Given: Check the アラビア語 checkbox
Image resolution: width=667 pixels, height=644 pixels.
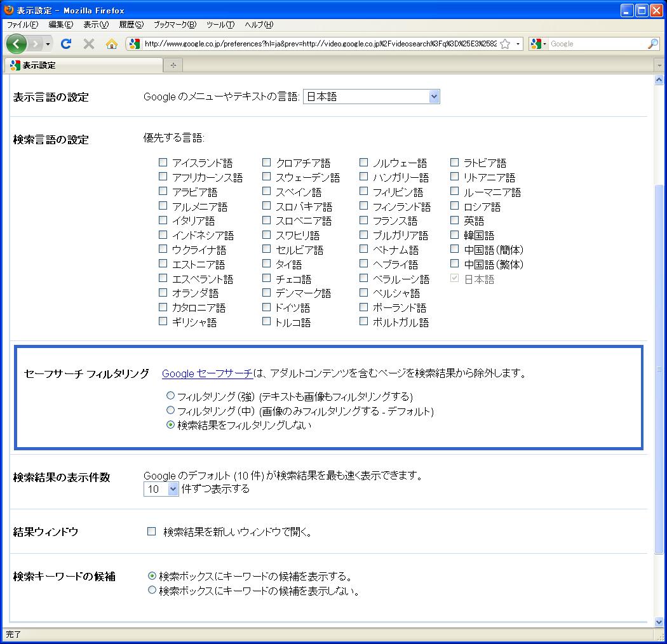Looking at the screenshot, I should coord(163,191).
